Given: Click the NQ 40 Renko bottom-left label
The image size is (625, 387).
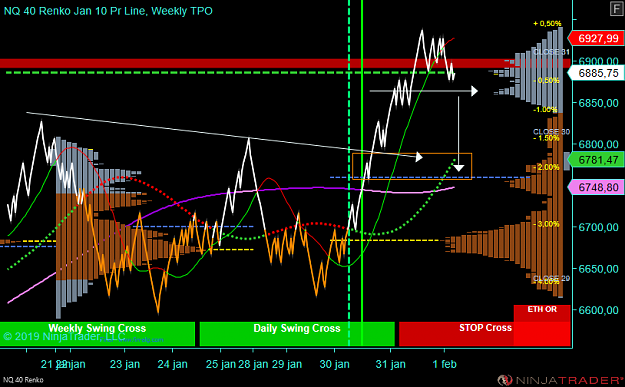Looking at the screenshot, I should point(23,380).
